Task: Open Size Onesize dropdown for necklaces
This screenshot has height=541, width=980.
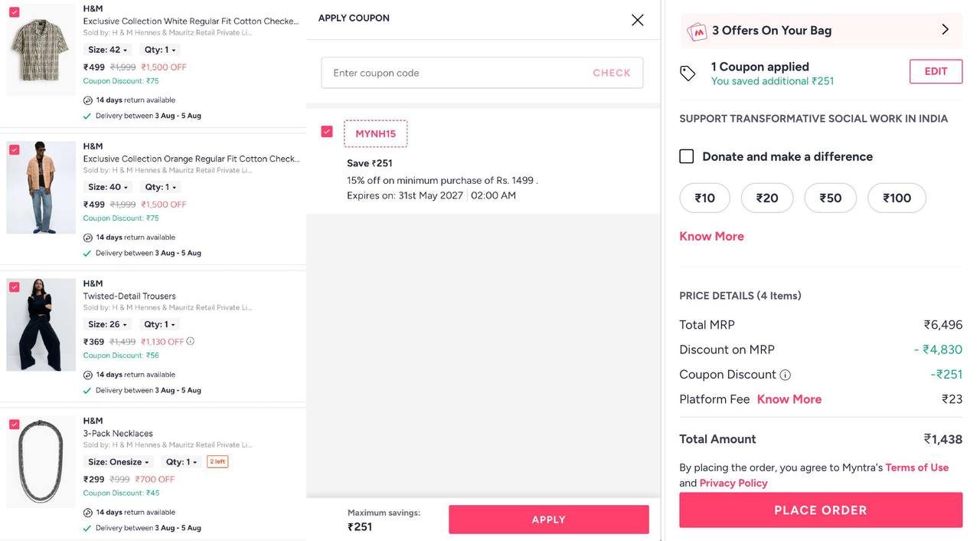Action: pyautogui.click(x=118, y=462)
